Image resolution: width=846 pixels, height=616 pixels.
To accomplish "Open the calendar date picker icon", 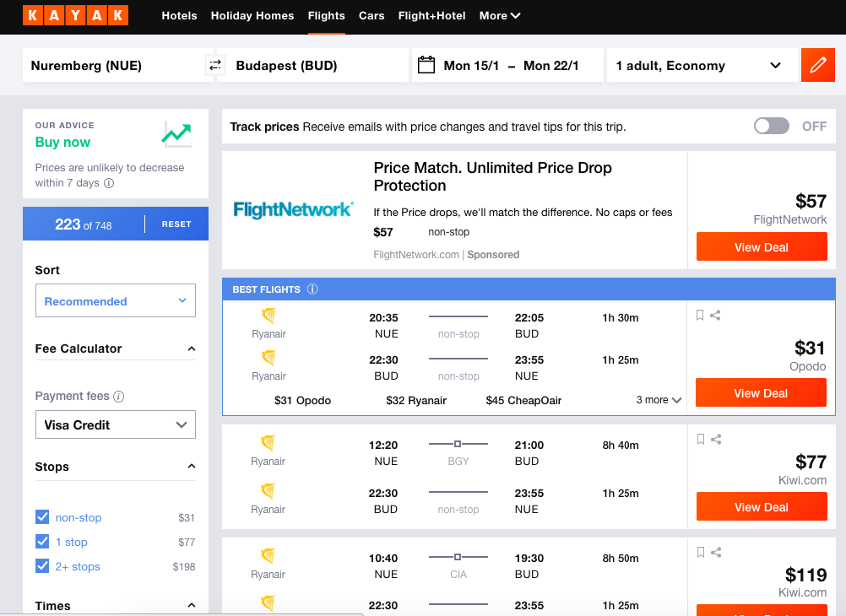I will tap(426, 65).
